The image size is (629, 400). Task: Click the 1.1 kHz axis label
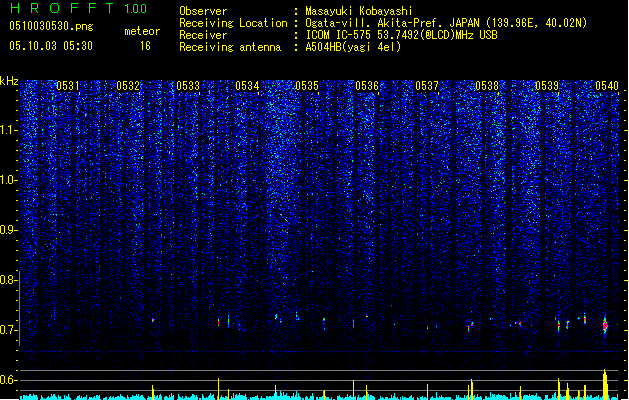9,130
